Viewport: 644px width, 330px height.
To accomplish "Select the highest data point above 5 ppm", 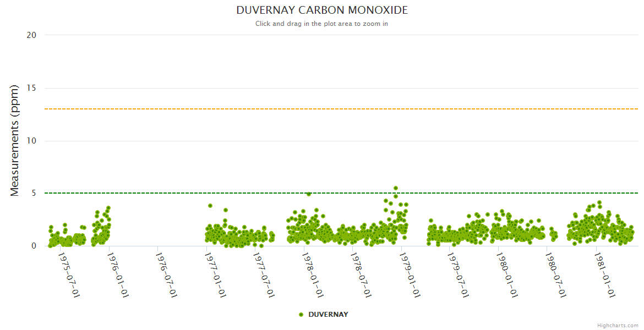I will tap(395, 188).
